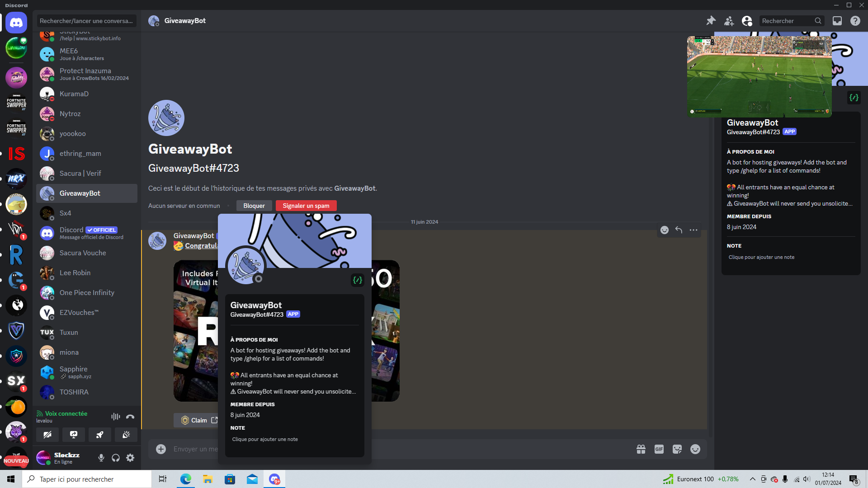The width and height of the screenshot is (868, 488).
Task: Click the slash-command badge in the profile popup
Action: [358, 280]
